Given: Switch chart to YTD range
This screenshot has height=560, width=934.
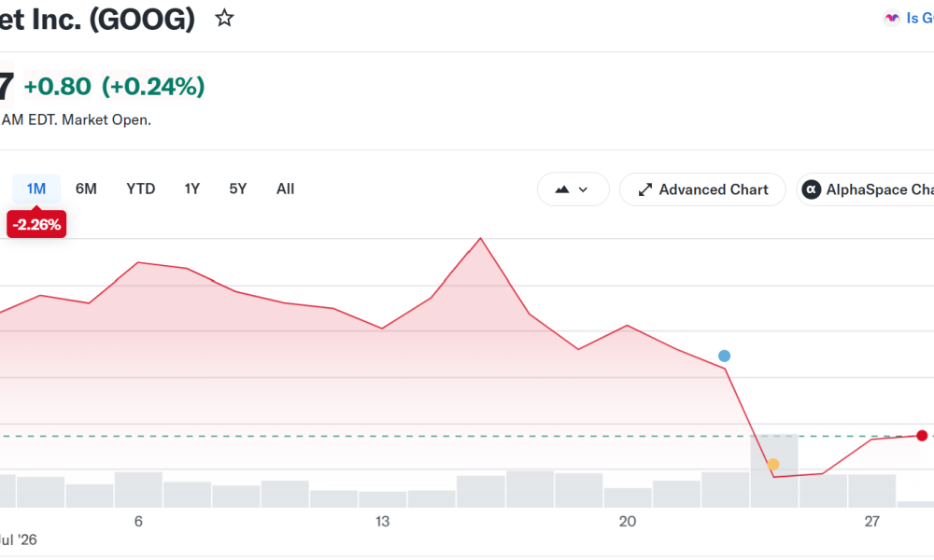Looking at the screenshot, I should point(141,189).
